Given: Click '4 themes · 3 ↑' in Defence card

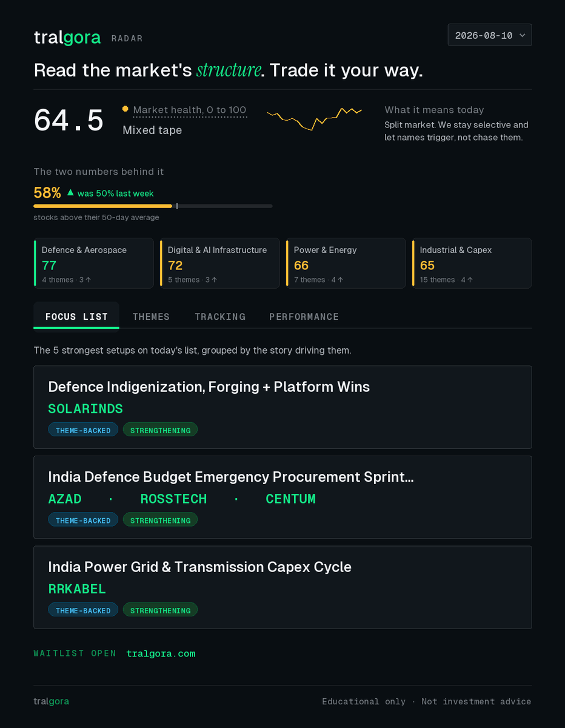Looking at the screenshot, I should (x=67, y=280).
